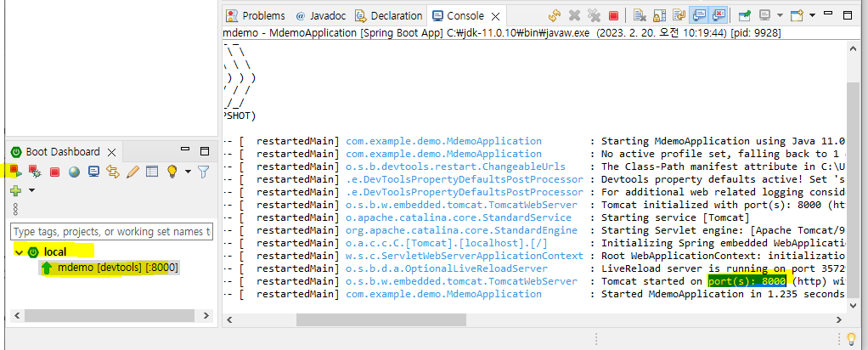868x350 pixels.
Task: Click the Console horizontal scrollbar thumb
Action: (x=381, y=319)
